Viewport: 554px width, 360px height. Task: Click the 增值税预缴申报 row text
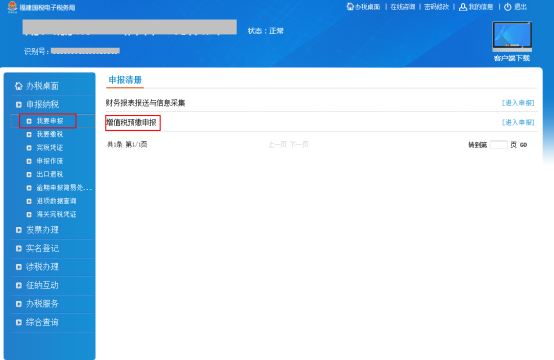(131, 123)
